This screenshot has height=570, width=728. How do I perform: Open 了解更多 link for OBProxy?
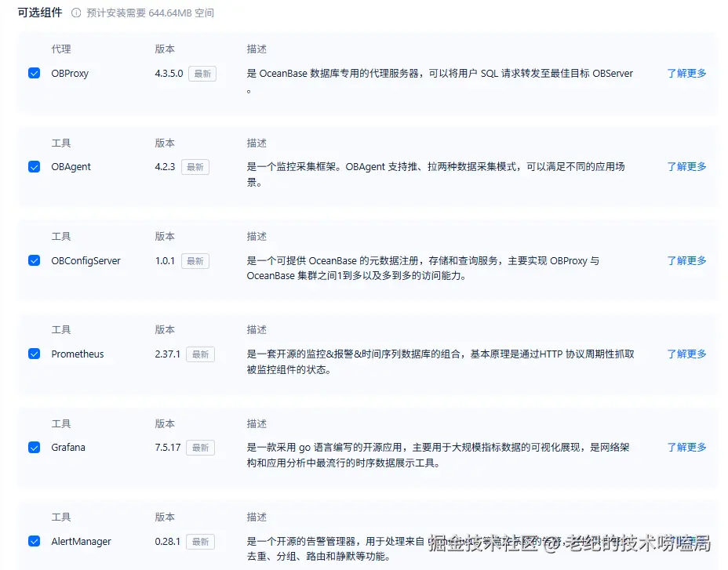[x=686, y=74]
